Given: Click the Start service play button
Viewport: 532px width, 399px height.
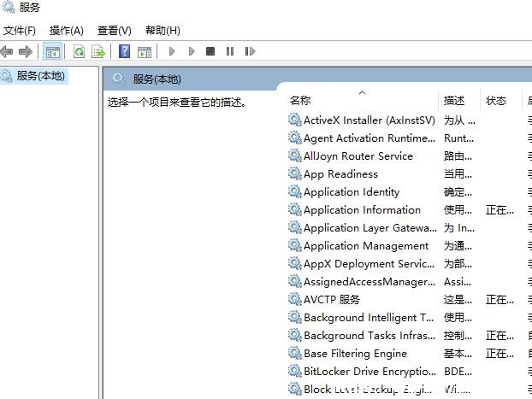Looking at the screenshot, I should click(x=172, y=51).
